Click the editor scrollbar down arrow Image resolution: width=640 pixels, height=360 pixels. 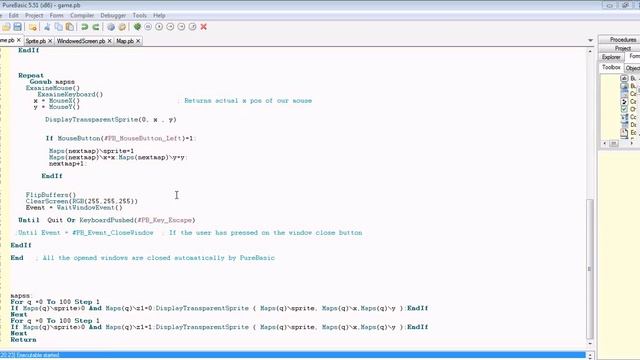click(x=590, y=343)
